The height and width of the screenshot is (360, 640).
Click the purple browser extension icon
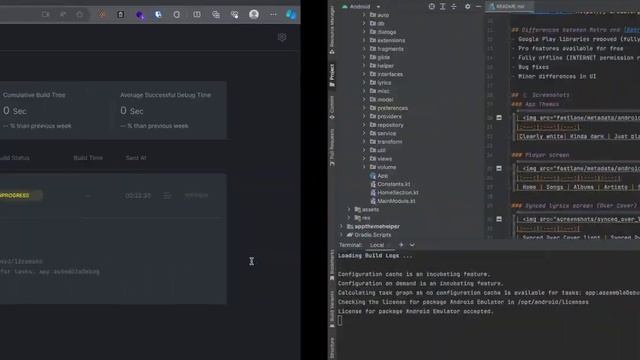coord(140,15)
